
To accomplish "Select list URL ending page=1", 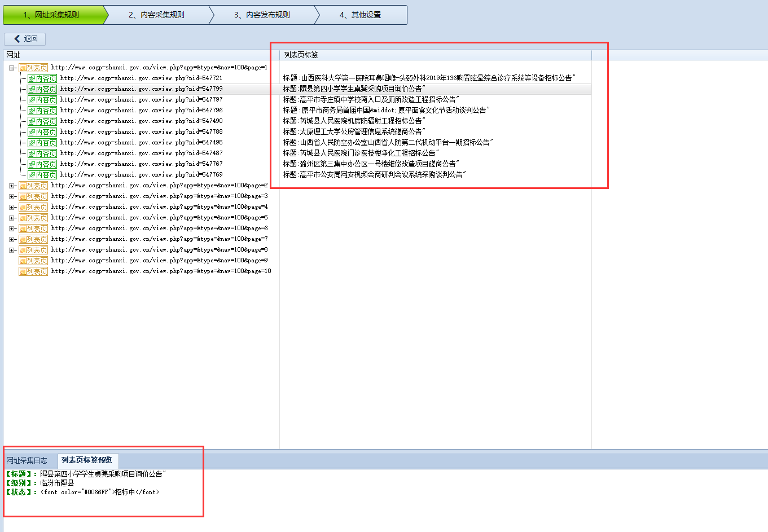I will point(159,68).
